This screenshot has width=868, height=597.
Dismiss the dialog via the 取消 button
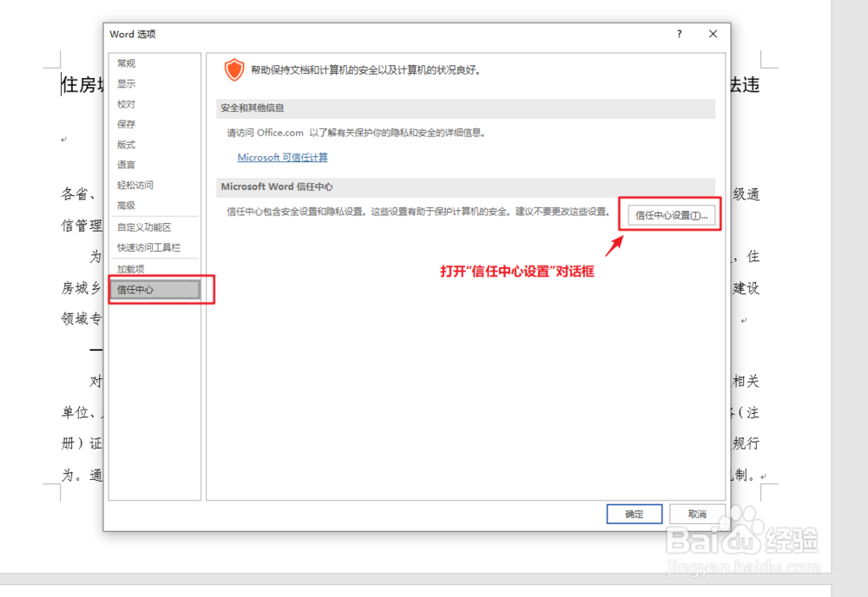pos(698,514)
